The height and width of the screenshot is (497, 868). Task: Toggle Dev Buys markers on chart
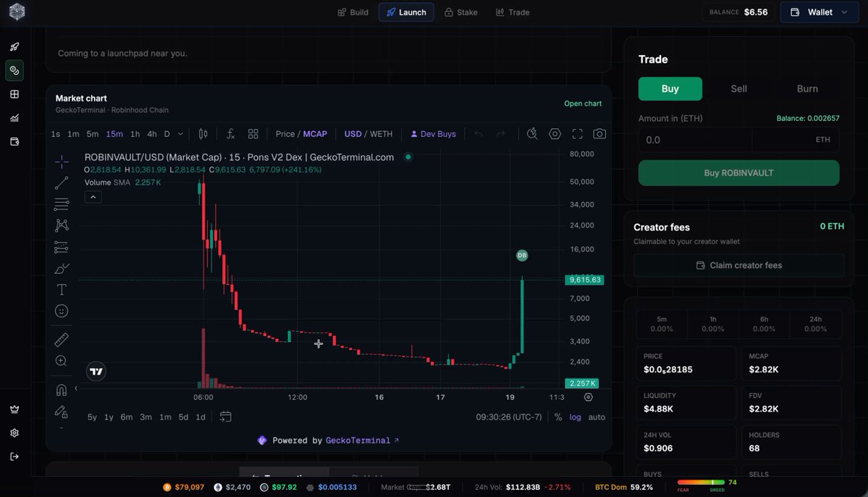[434, 133]
